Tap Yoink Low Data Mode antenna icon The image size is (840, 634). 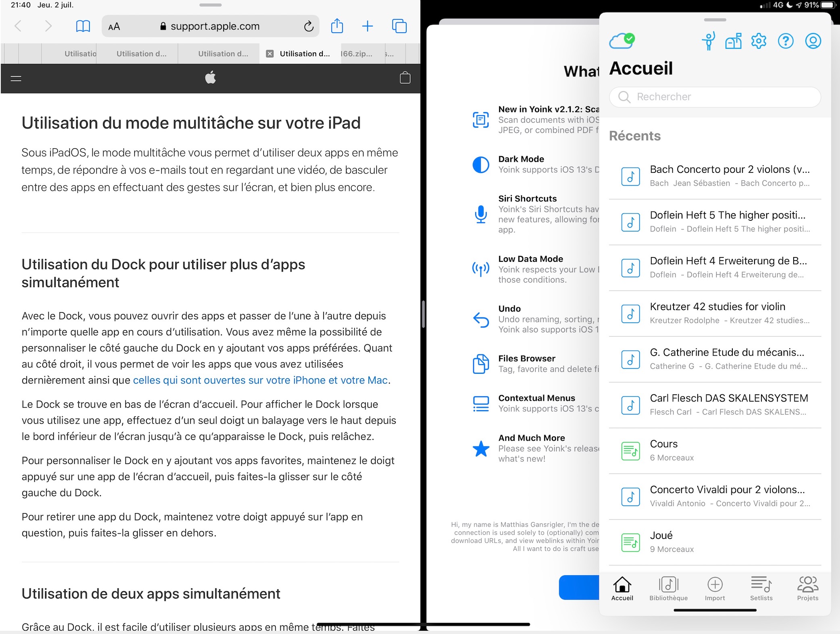(480, 269)
